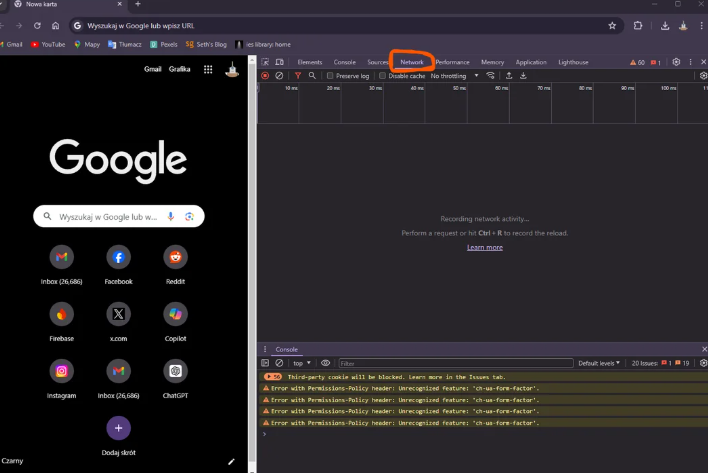Click the console Filter input field
Screen dimensions: 708x473
click(456, 363)
